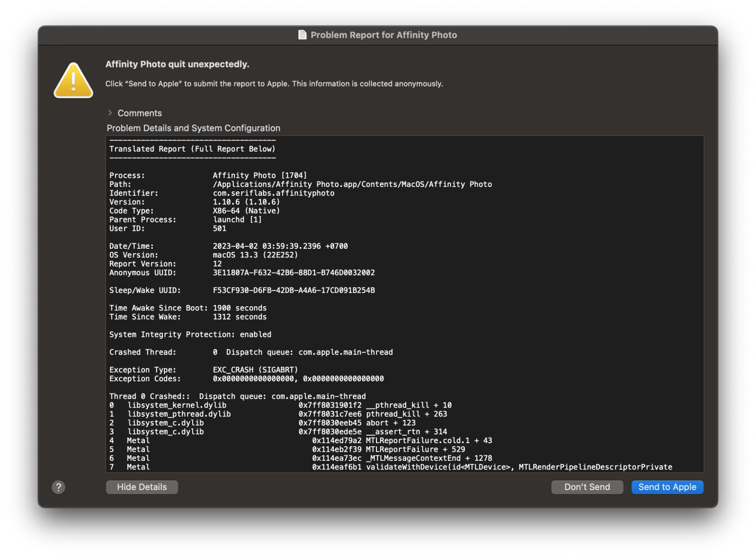Click the 'Problem Details and System Configuration' label

tap(194, 128)
